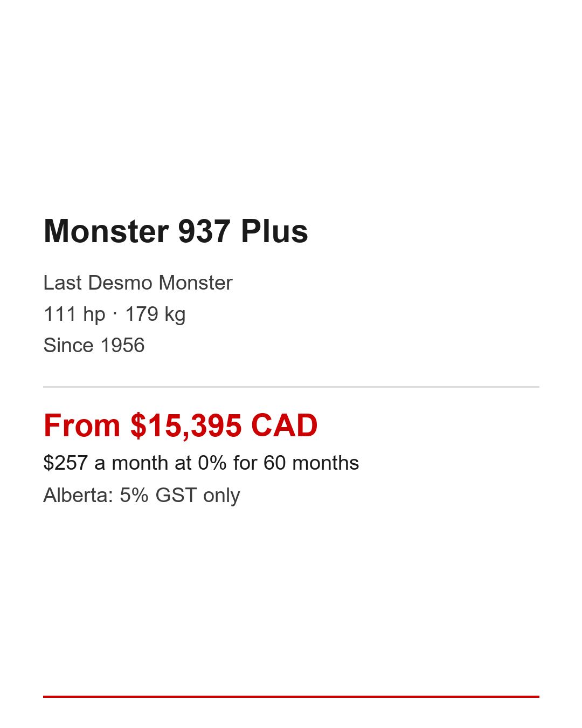Click the Monster 937 Plus heading
Screen dimensions: 582x728
(176, 231)
